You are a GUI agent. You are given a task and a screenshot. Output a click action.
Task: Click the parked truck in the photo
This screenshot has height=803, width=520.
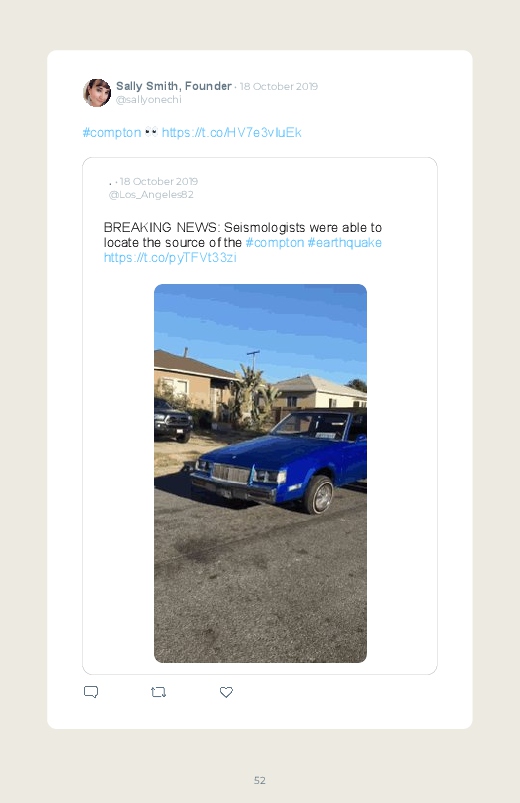pos(172,420)
